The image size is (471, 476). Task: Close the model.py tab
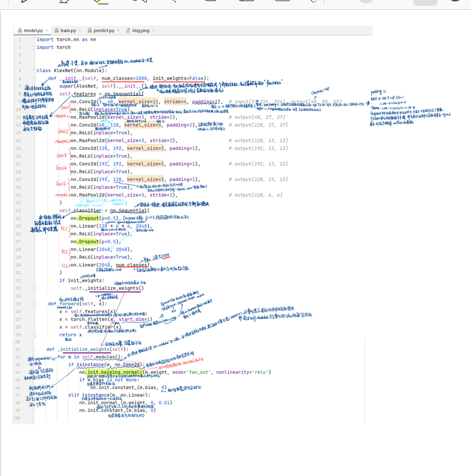point(47,30)
